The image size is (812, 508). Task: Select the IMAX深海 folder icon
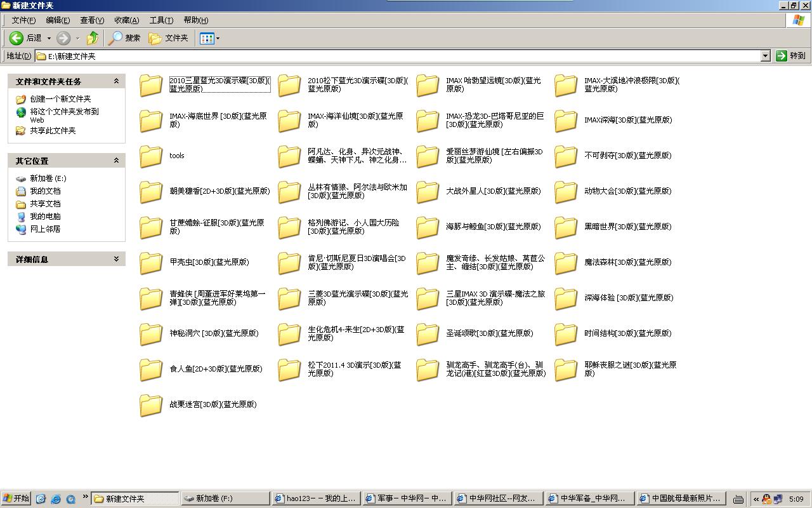(566, 120)
